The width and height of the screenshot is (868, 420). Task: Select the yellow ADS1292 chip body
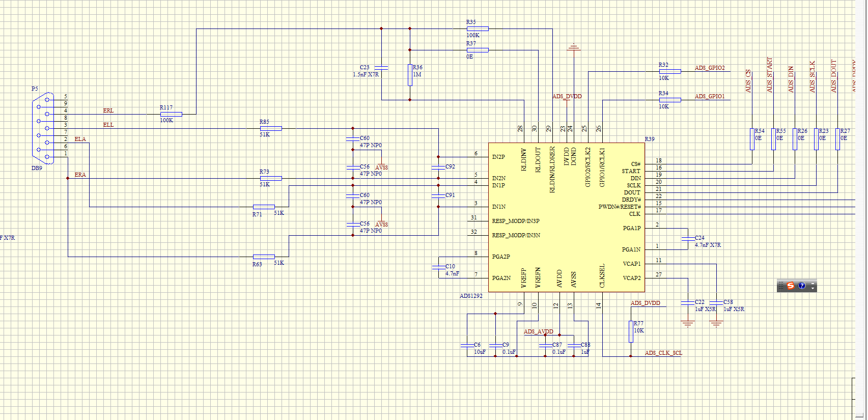567,217
